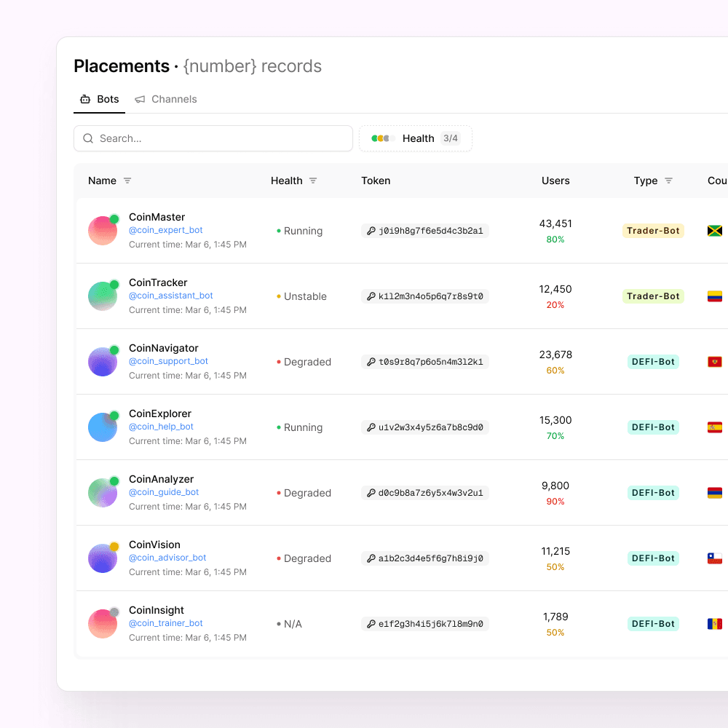Click the magnifier icon in the search box

coord(88,138)
